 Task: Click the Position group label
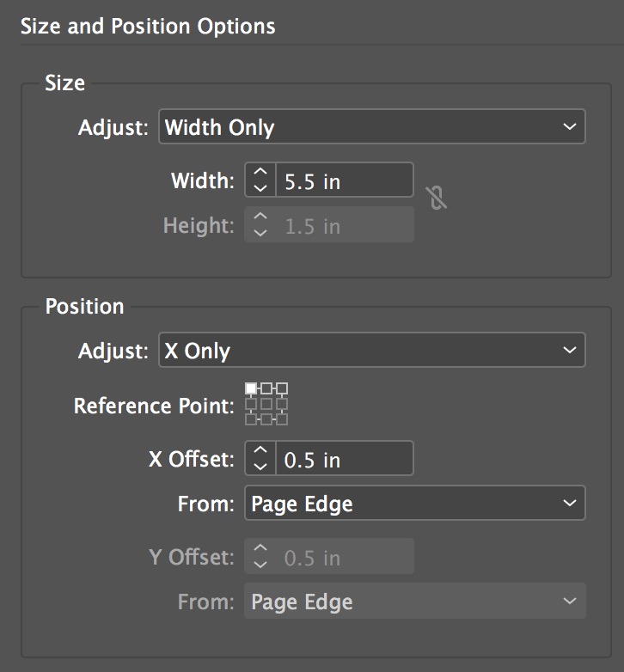[85, 307]
